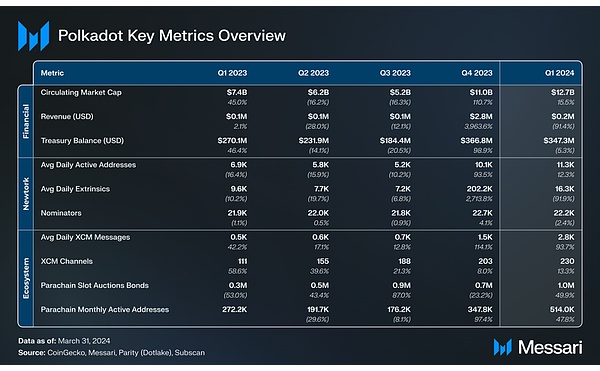Image resolution: width=600 pixels, height=371 pixels.
Task: Select the Newtork section side label
Action: pos(26,194)
